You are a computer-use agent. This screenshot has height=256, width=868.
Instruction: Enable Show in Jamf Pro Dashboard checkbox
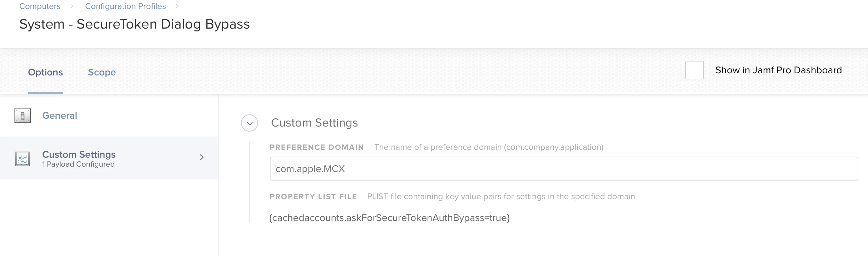[x=694, y=70]
